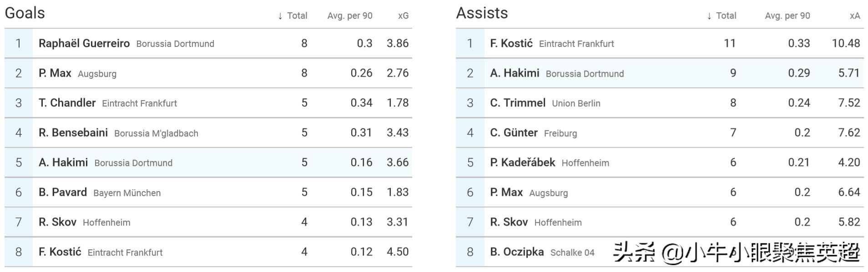Select F. Kostić in Assists table
868x272 pixels.
(x=511, y=43)
